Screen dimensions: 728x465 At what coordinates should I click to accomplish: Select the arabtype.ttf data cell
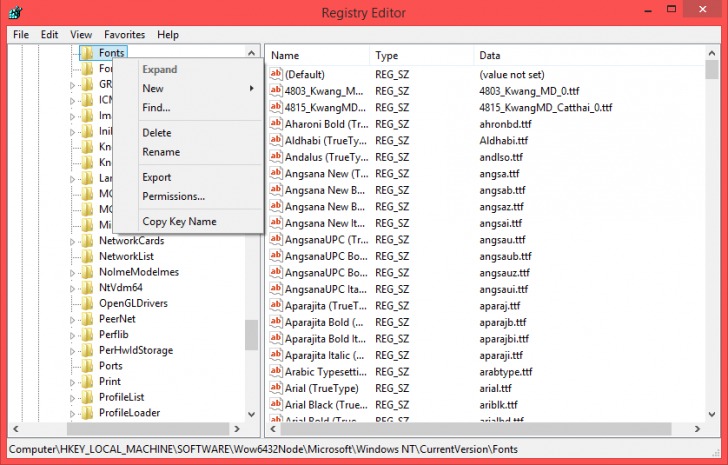pos(506,372)
